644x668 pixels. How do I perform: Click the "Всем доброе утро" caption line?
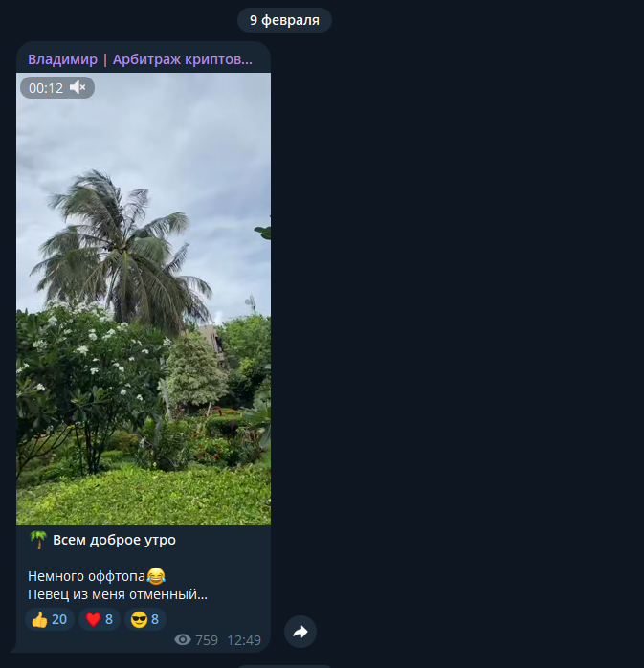point(114,540)
